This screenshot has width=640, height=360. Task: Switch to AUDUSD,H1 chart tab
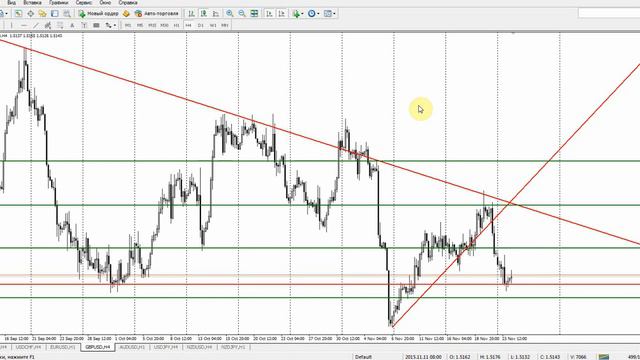point(132,347)
